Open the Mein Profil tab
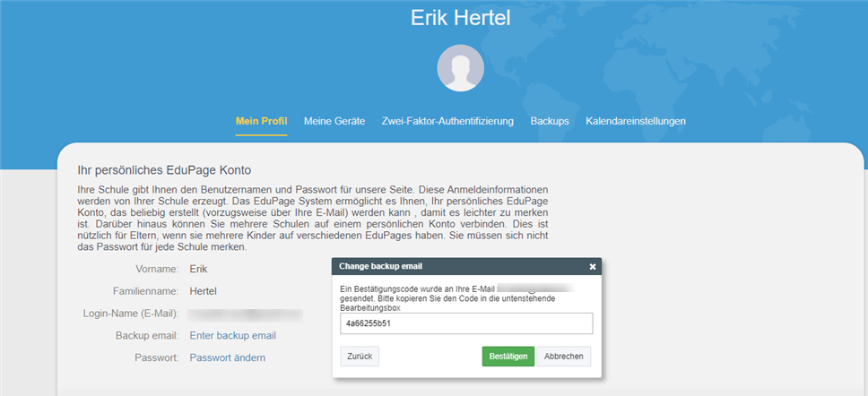 pos(261,121)
